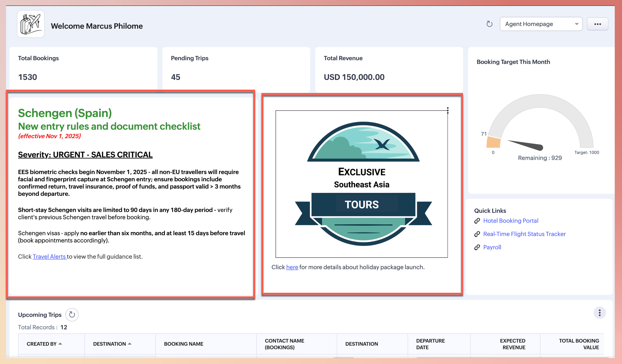This screenshot has width=622, height=364.
Task: Open the Travel Alerts link
Action: click(49, 257)
